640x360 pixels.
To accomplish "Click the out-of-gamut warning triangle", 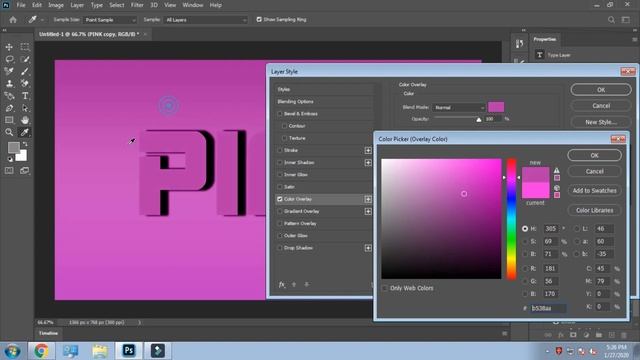I will [557, 170].
